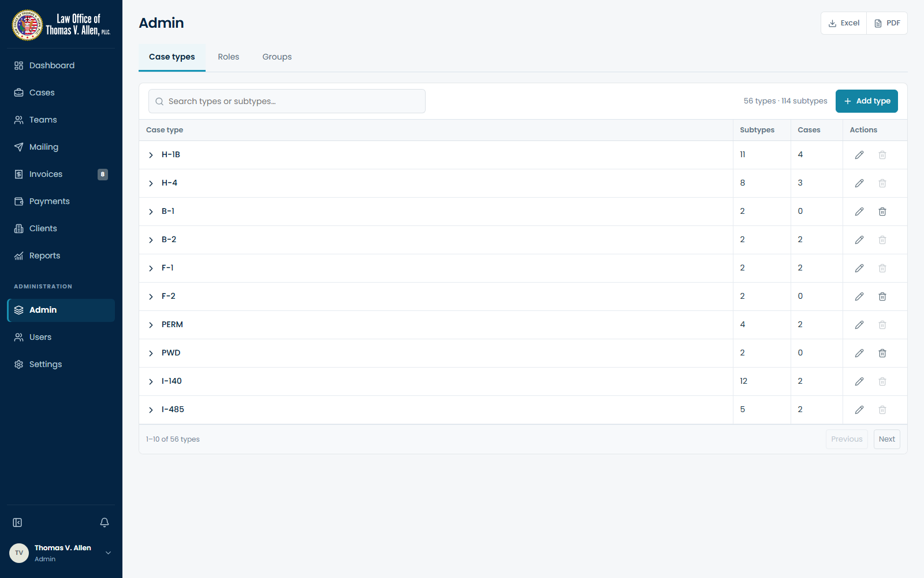Expand the PERM case type row
This screenshot has height=578, width=924.
(x=151, y=325)
